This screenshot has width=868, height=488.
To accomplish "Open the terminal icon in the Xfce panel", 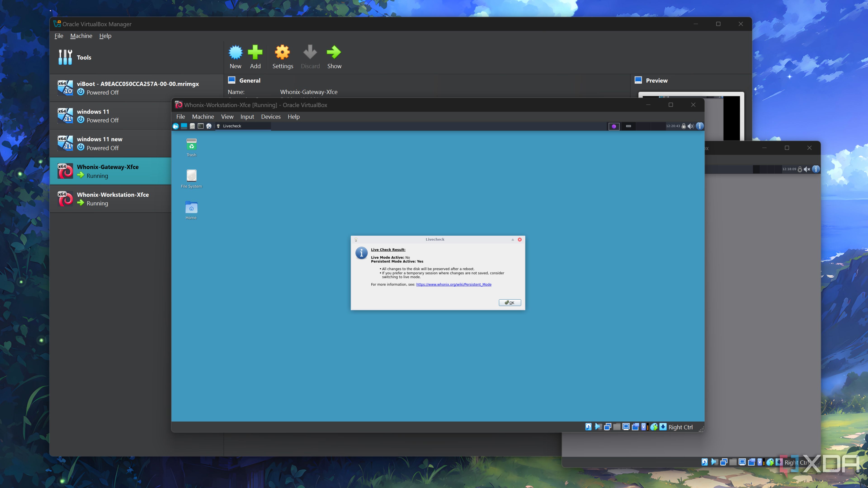I will tap(200, 126).
